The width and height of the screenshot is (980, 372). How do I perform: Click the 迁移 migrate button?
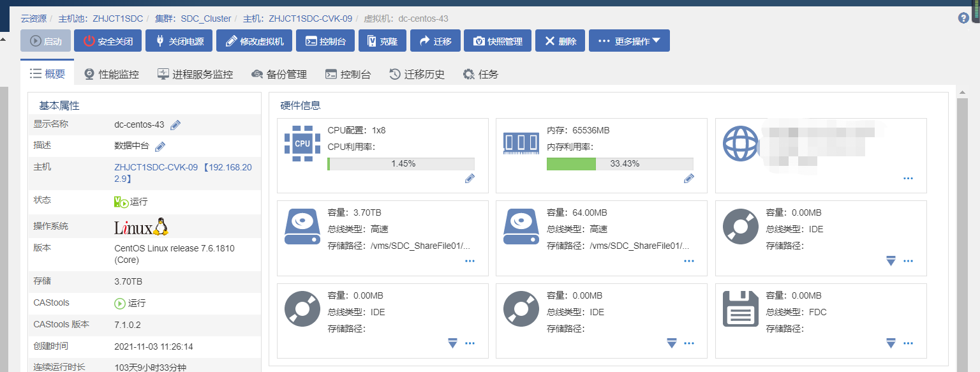(435, 41)
